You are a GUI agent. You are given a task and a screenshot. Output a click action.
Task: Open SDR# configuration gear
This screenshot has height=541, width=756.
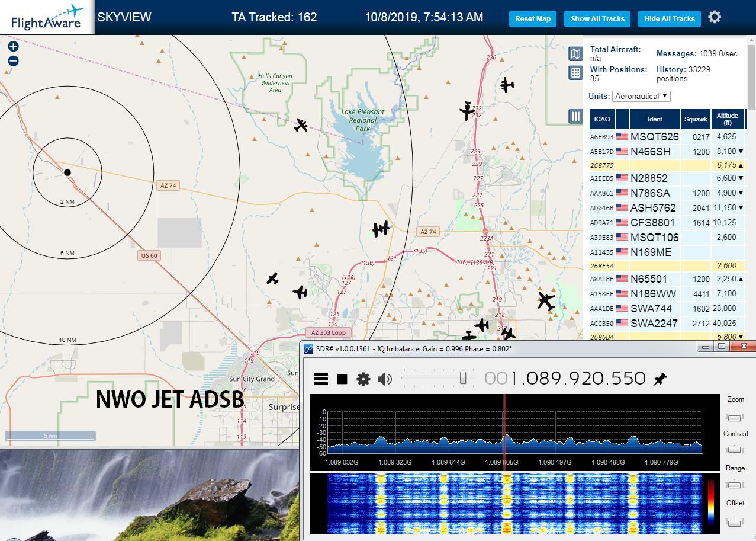(x=363, y=379)
